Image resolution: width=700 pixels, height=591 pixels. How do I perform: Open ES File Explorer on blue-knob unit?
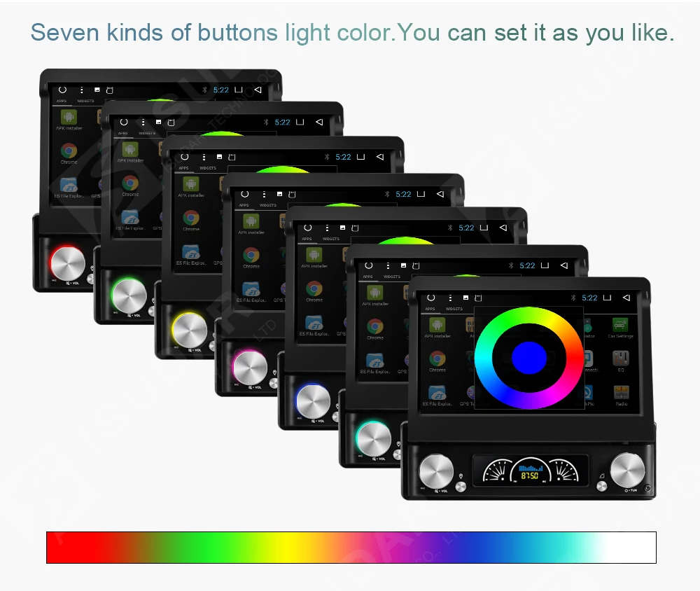pyautogui.click(x=314, y=325)
